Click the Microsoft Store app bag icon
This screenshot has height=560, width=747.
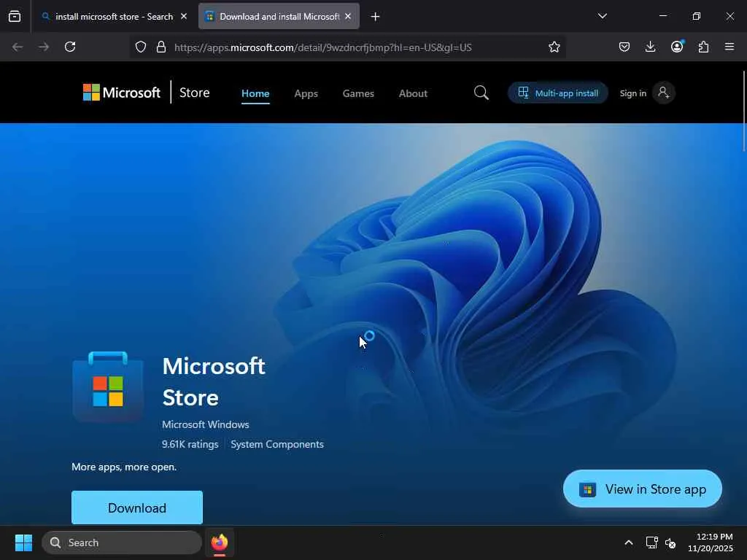tap(108, 386)
